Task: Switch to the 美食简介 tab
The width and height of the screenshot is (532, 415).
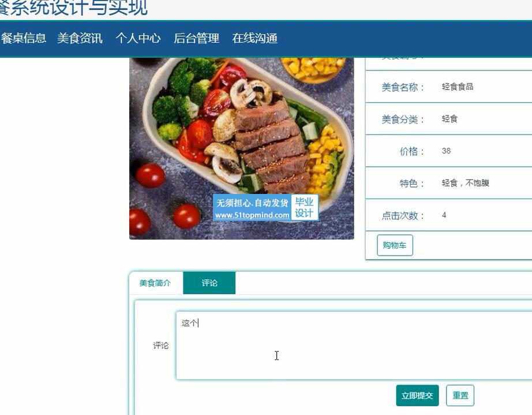Action: click(155, 283)
